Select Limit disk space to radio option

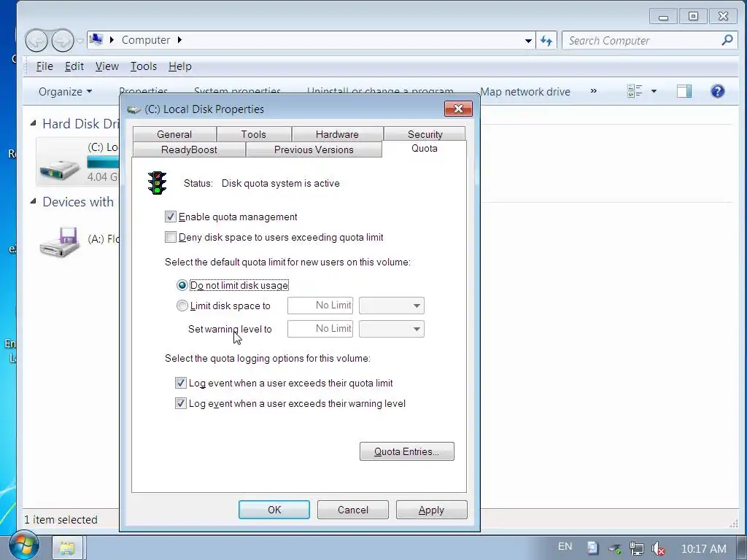tap(182, 306)
